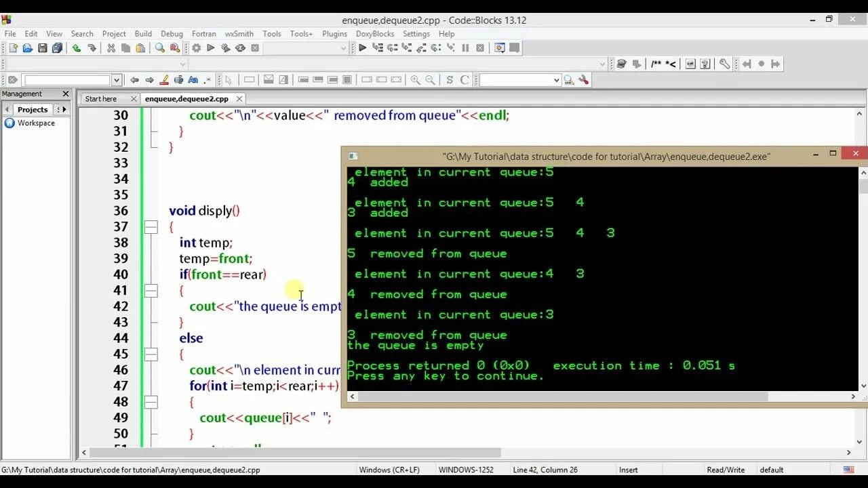
Task: Open the Edit menu
Action: tap(31, 34)
